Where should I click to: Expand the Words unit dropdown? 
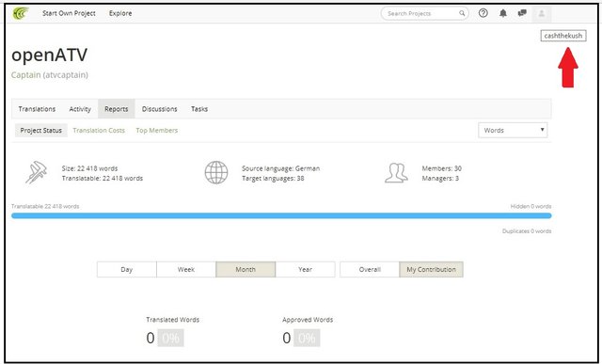tap(513, 131)
